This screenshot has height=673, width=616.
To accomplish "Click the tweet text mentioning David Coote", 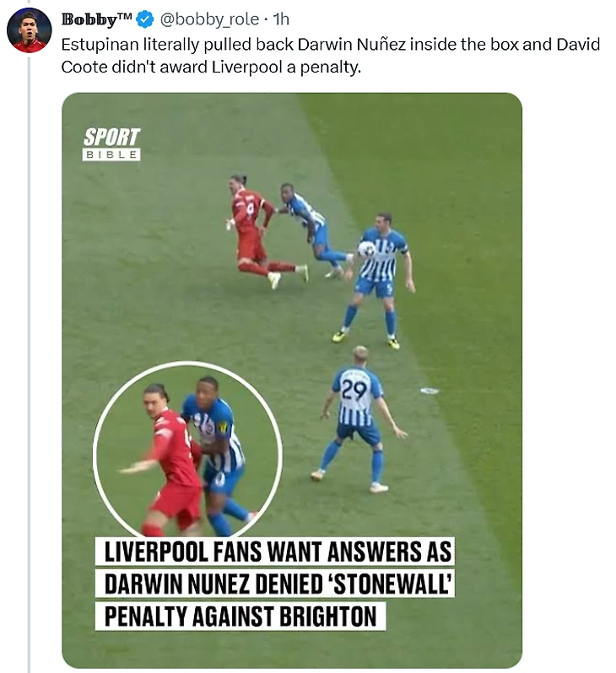I will [330, 56].
